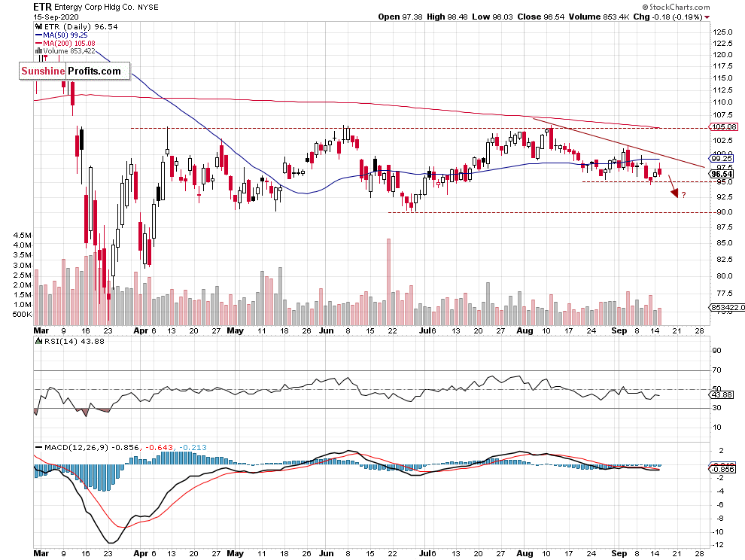
Task: Click the RSI axis 70 level label
Action: (716, 370)
